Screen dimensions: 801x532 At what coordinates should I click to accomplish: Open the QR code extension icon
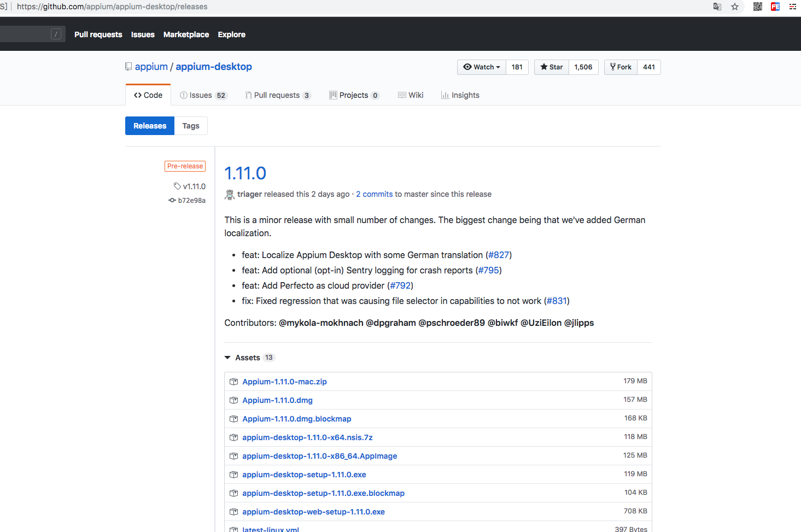click(x=758, y=7)
